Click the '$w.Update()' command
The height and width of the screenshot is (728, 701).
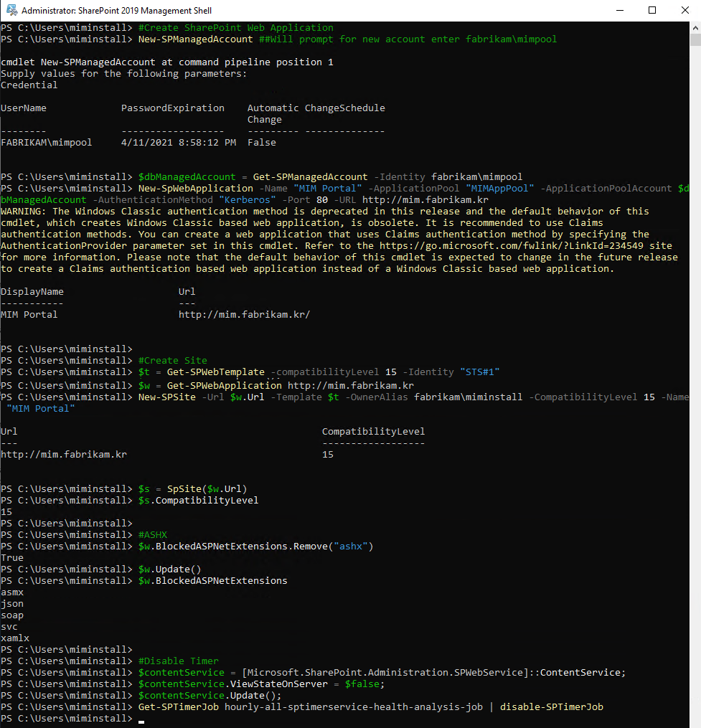click(x=169, y=569)
